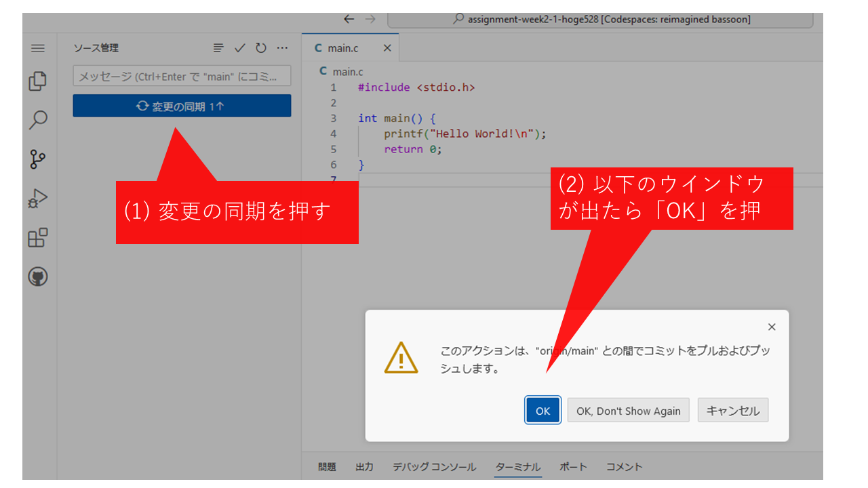Screen dimensions: 868x488
Task: Click the back navigation arrow
Action: 349,19
